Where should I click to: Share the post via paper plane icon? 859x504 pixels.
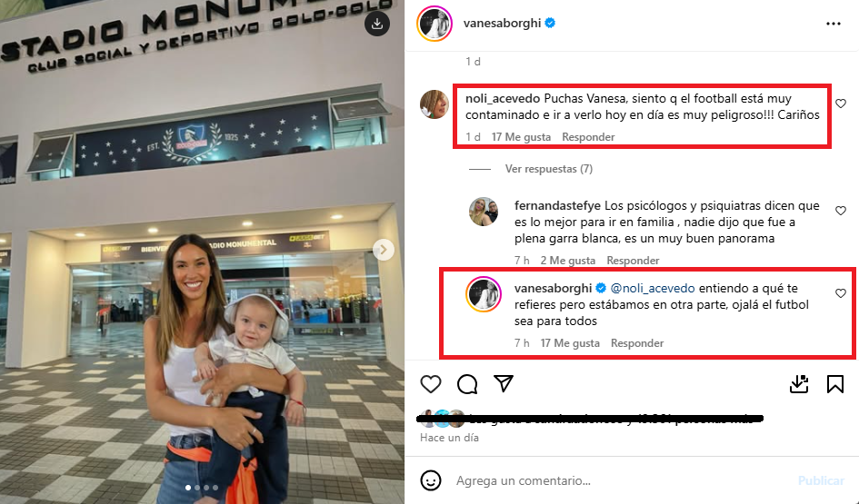pos(504,383)
